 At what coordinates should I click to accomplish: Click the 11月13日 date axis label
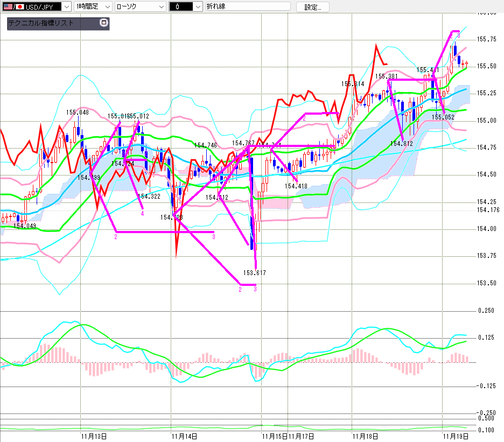(x=94, y=436)
